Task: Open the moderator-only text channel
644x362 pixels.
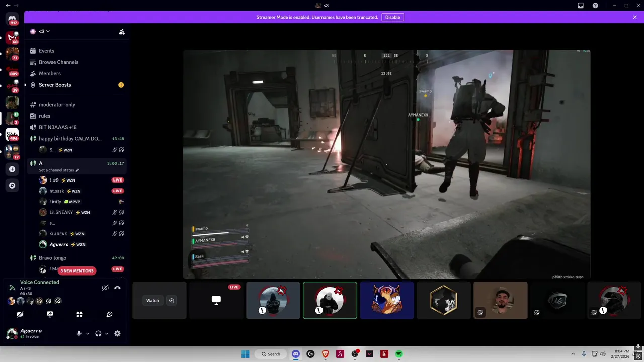Action: [x=77, y=105]
